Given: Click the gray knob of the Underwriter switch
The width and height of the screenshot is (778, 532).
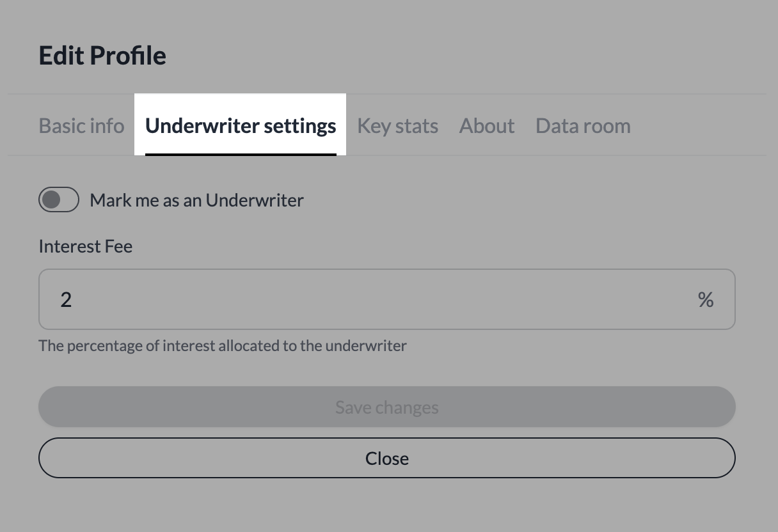Looking at the screenshot, I should coord(52,200).
